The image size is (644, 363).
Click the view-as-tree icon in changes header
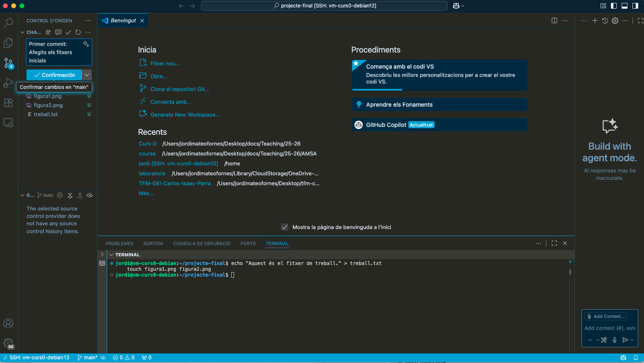click(48, 32)
